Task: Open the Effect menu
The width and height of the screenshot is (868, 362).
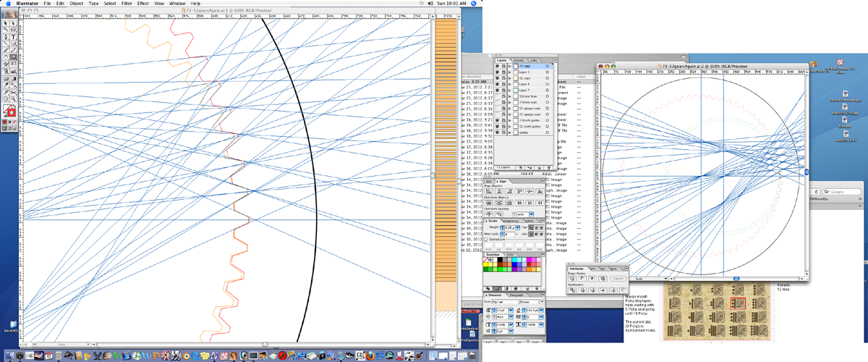Action: [x=143, y=4]
